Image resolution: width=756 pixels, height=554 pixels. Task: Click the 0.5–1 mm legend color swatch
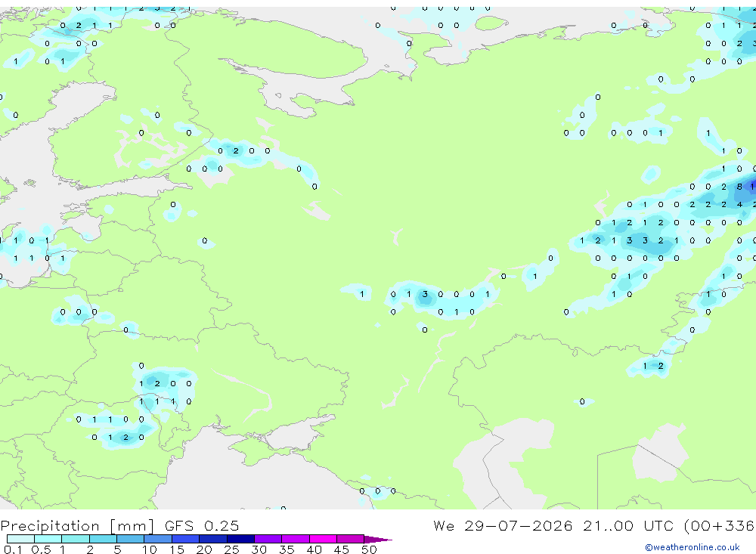coord(48,539)
